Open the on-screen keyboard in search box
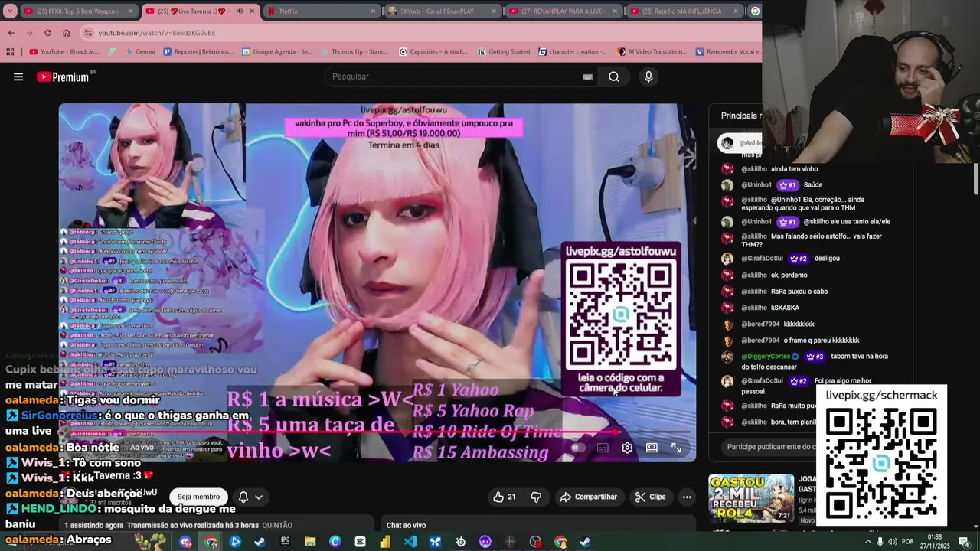 [x=587, y=77]
